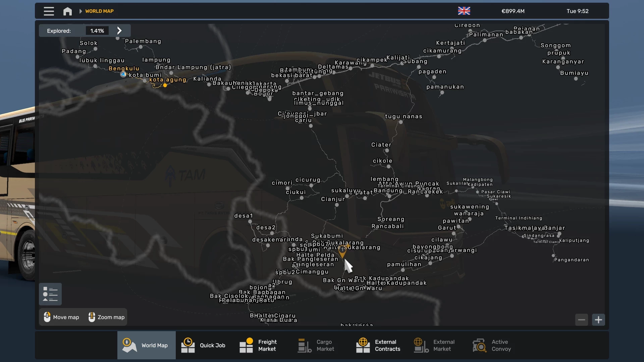Click the money balance €899.4M
Image resolution: width=644 pixels, height=362 pixels.
pos(513,11)
